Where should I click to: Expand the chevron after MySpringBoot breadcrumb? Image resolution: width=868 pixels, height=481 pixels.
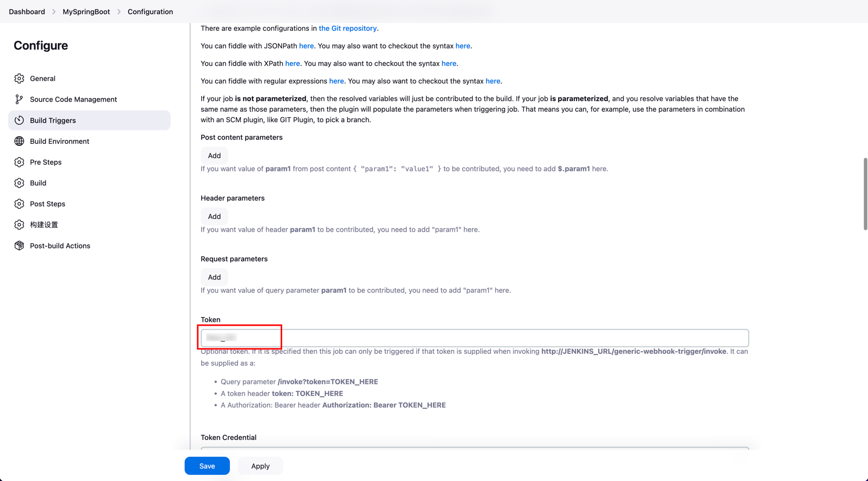coord(119,12)
